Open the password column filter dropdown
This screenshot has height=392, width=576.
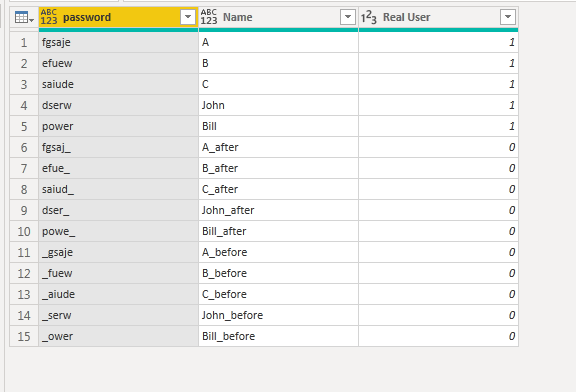pos(188,17)
